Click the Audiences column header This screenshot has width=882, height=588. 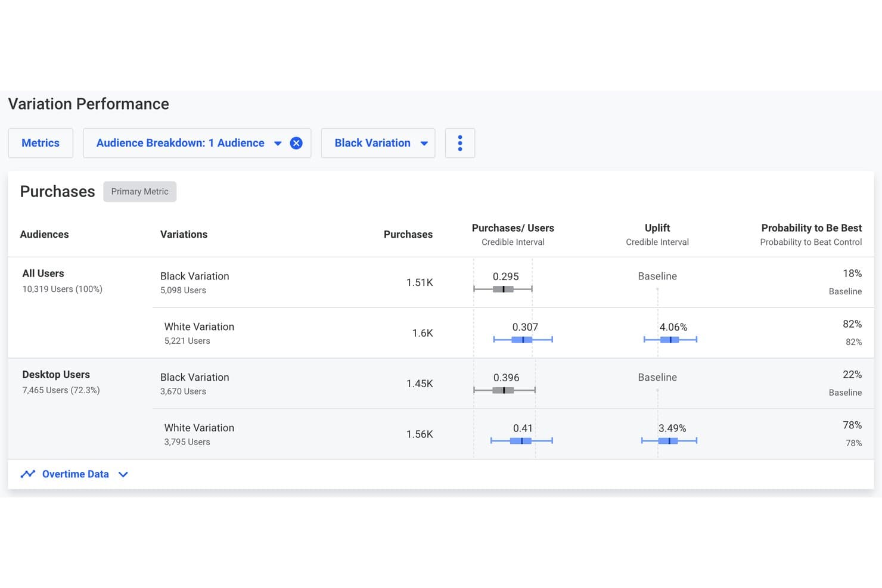click(45, 235)
